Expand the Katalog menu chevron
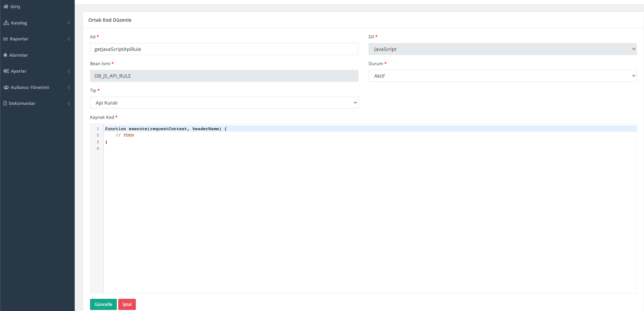Screen dimensions: 644x311 (x=69, y=23)
